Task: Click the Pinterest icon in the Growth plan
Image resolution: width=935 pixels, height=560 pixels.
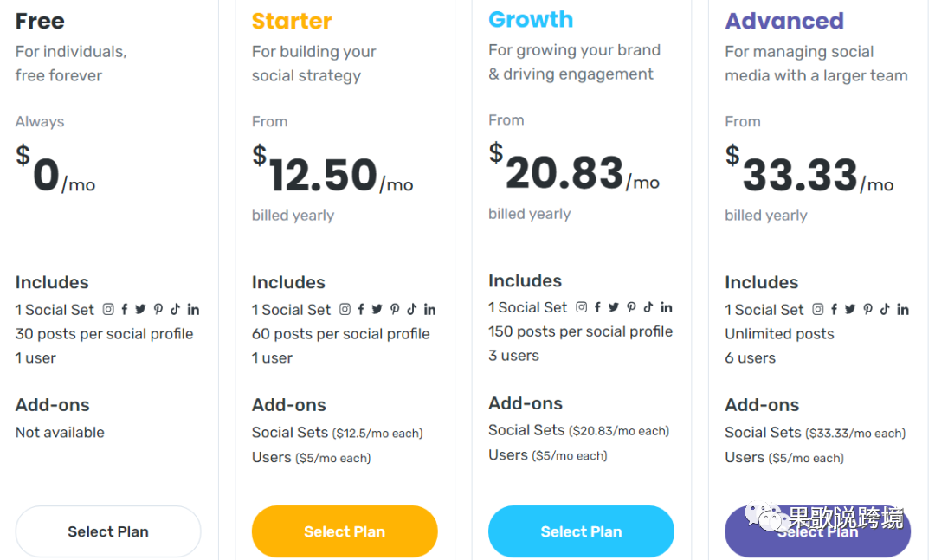Action: coord(631,307)
